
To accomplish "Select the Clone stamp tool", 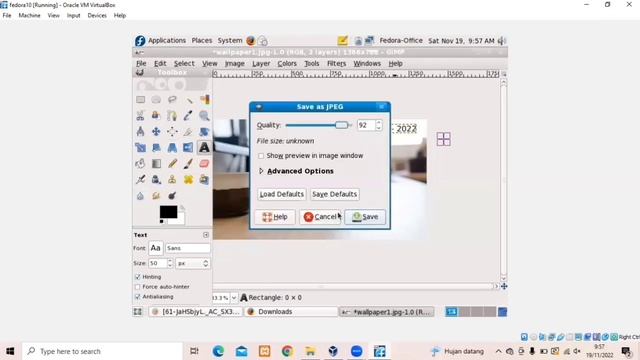I will click(172, 180).
